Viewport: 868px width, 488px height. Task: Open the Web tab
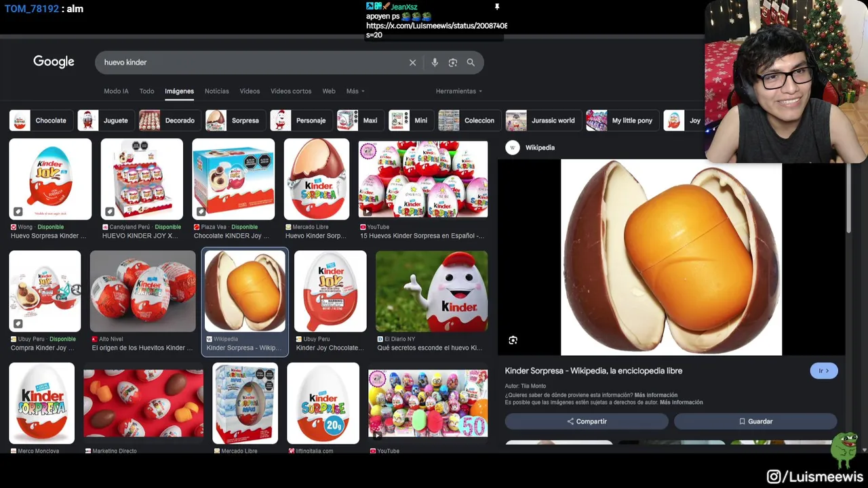click(x=329, y=91)
